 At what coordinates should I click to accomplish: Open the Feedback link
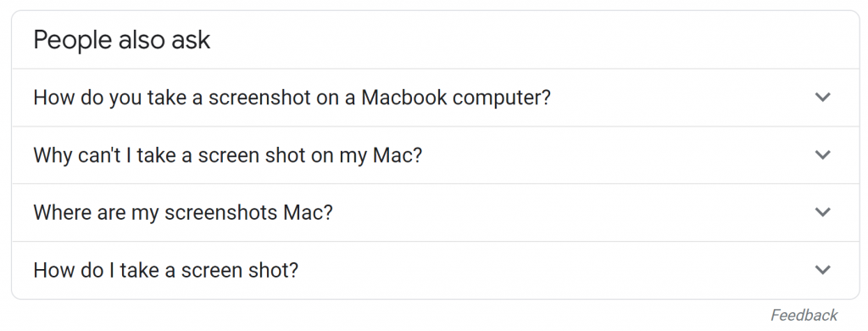pos(804,316)
